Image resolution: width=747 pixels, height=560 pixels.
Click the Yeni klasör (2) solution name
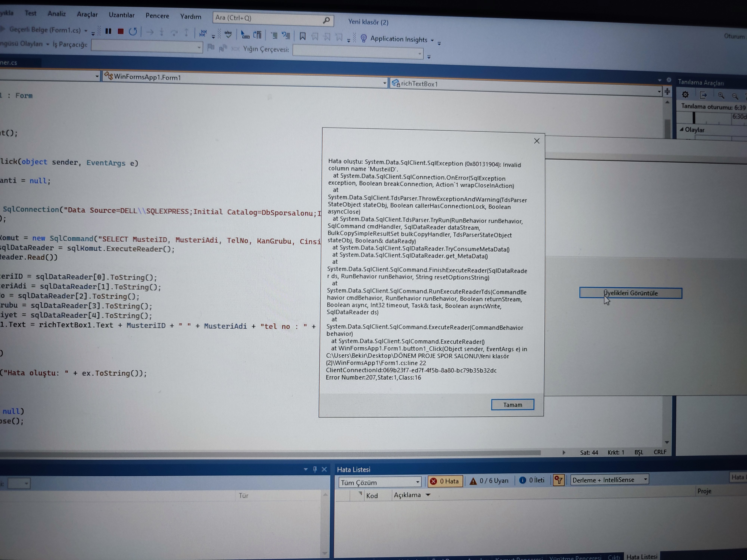(x=368, y=22)
